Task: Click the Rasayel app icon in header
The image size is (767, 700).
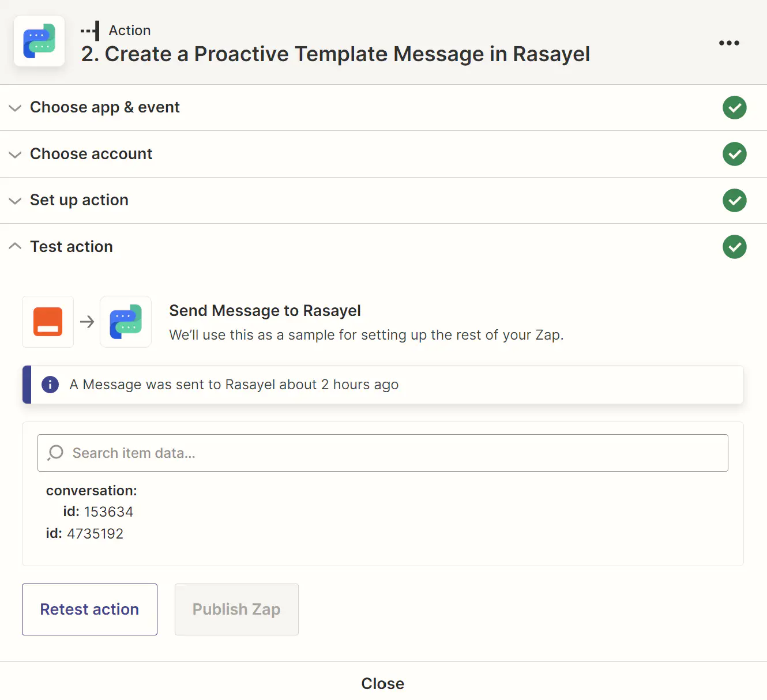Action: pyautogui.click(x=39, y=41)
